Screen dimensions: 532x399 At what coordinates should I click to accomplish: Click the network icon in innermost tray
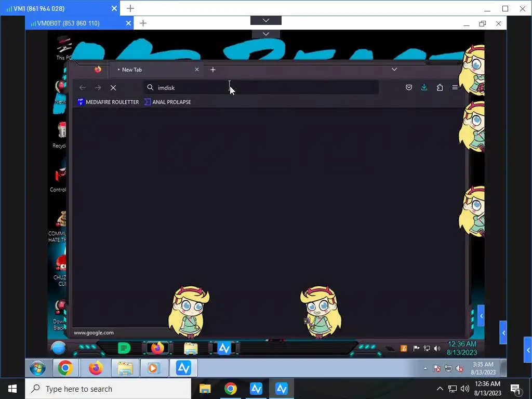click(x=427, y=348)
